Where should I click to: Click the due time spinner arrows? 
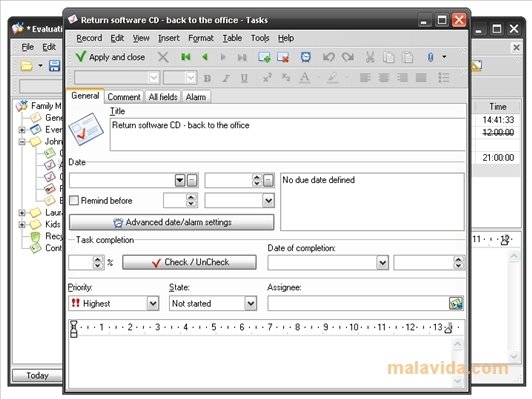256,180
